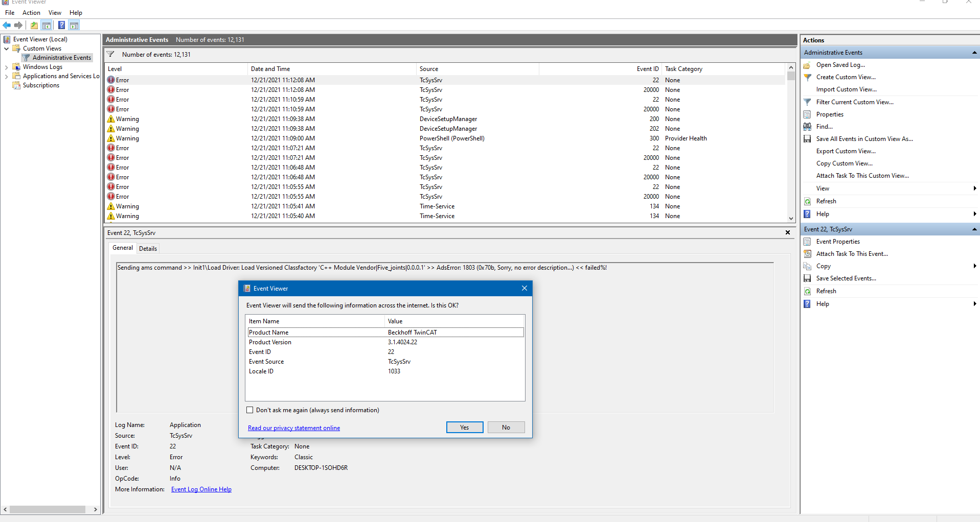Screen dimensions: 980x522
Task: Select the DeviceSetupManager event ID 200 row
Action: (x=445, y=119)
